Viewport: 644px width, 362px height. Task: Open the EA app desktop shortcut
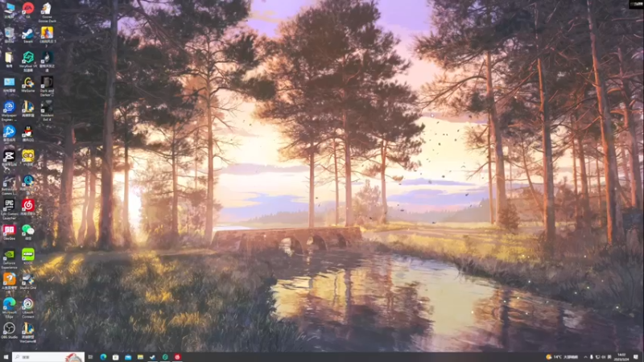click(x=28, y=10)
